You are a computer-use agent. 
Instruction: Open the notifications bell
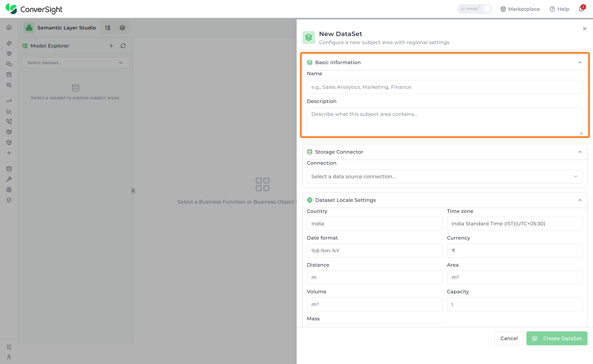pyautogui.click(x=581, y=9)
